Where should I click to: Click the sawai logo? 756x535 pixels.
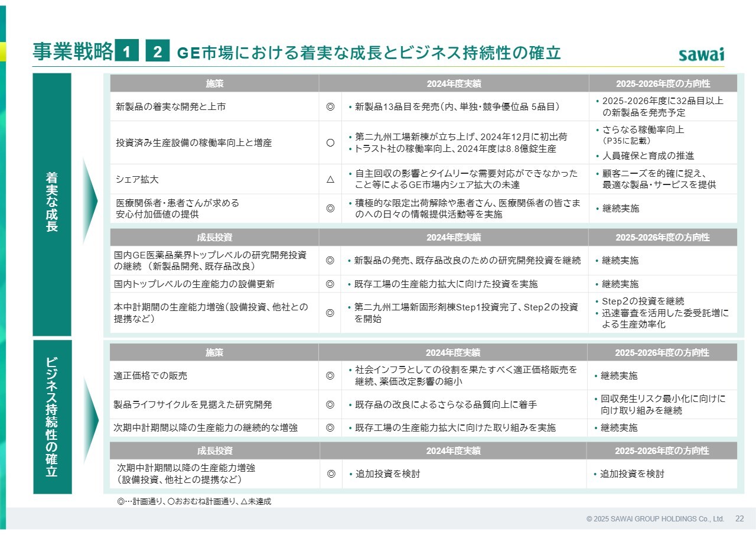pos(701,54)
